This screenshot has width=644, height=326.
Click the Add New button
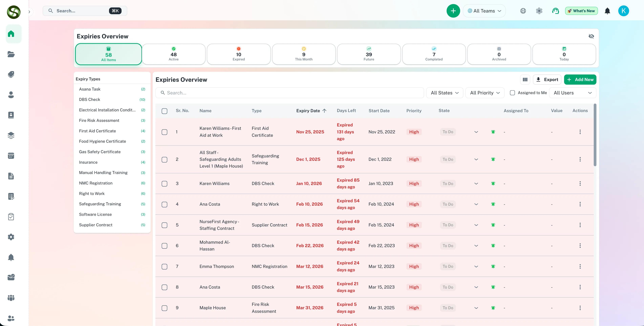point(580,80)
